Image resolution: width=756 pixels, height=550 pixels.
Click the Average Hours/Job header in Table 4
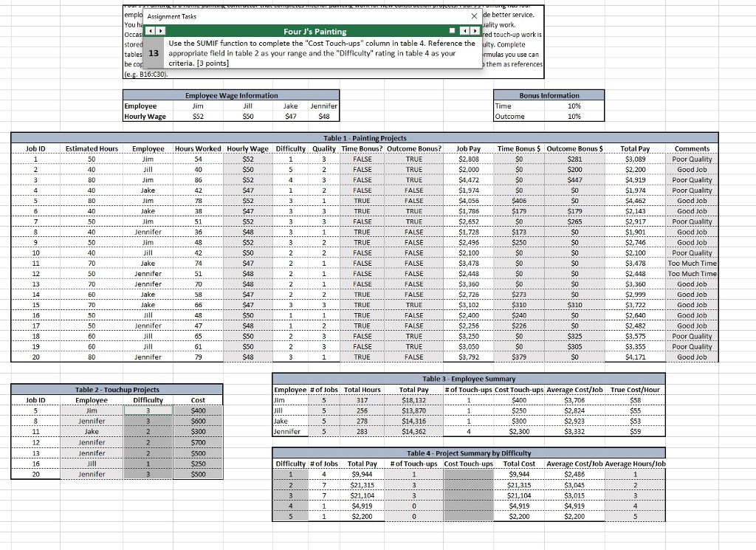click(635, 464)
